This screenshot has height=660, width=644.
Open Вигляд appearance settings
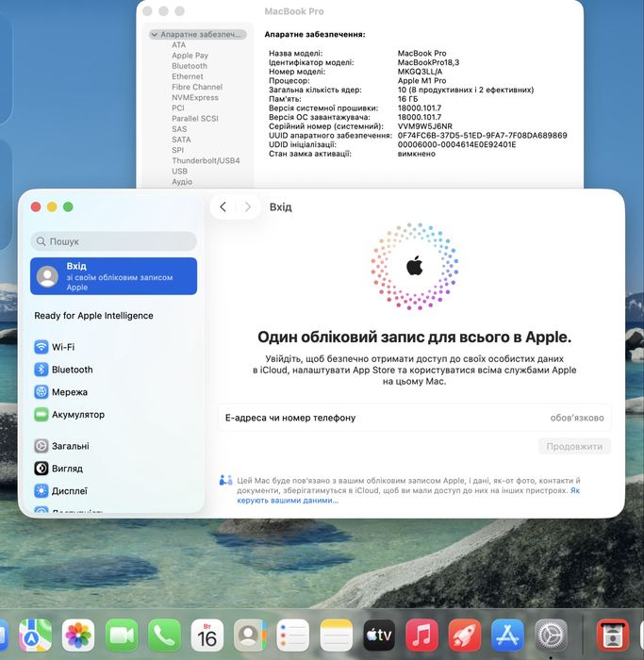point(58,468)
